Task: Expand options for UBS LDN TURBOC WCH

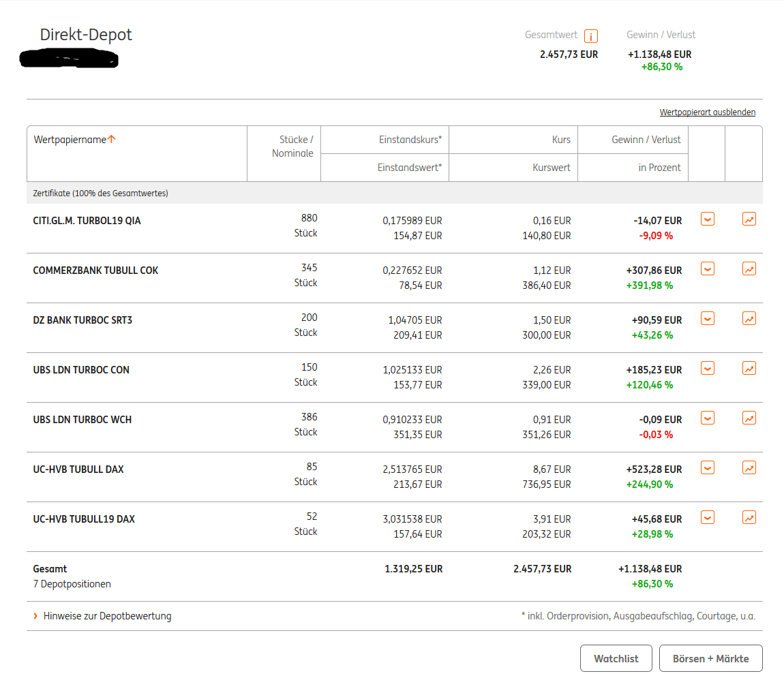Action: 707,418
